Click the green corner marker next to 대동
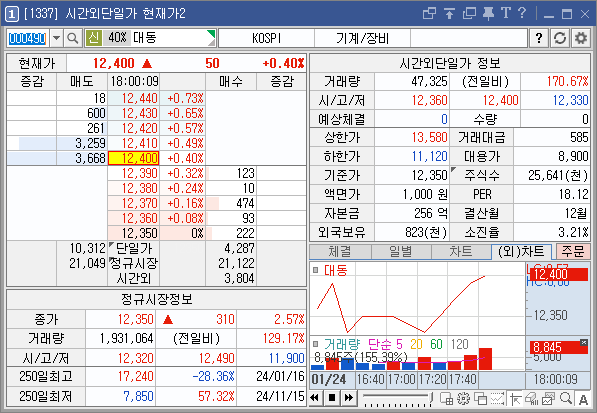 (x=211, y=34)
